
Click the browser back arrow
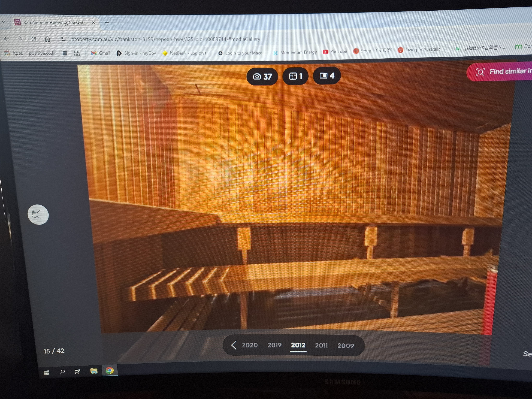[7, 39]
